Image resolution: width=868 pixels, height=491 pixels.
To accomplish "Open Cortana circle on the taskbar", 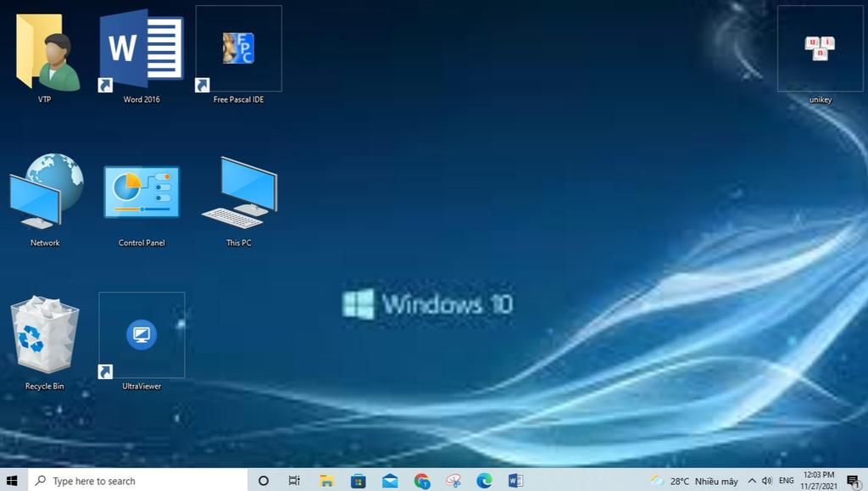I will point(264,481).
